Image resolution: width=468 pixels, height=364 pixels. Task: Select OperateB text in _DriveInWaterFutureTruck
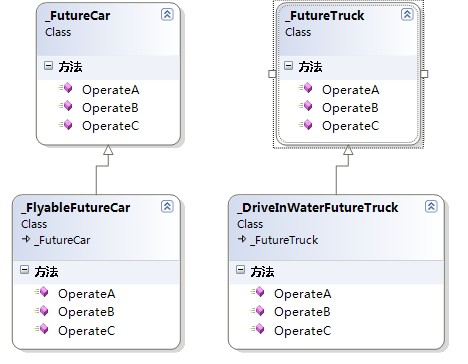point(302,312)
